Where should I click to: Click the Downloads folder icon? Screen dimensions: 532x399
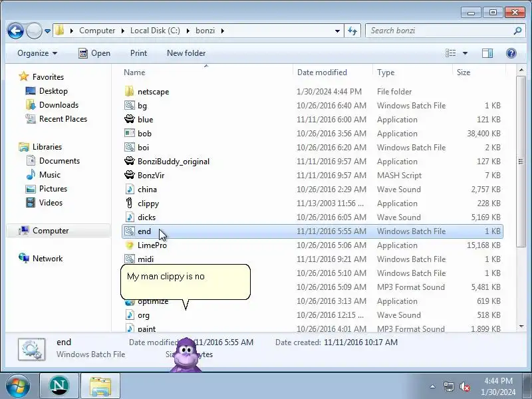tap(31, 105)
